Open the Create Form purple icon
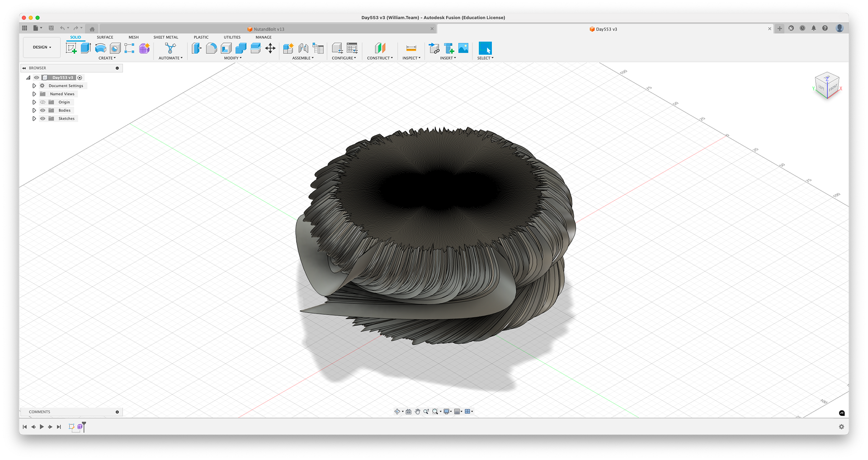This screenshot has height=460, width=868. 144,48
